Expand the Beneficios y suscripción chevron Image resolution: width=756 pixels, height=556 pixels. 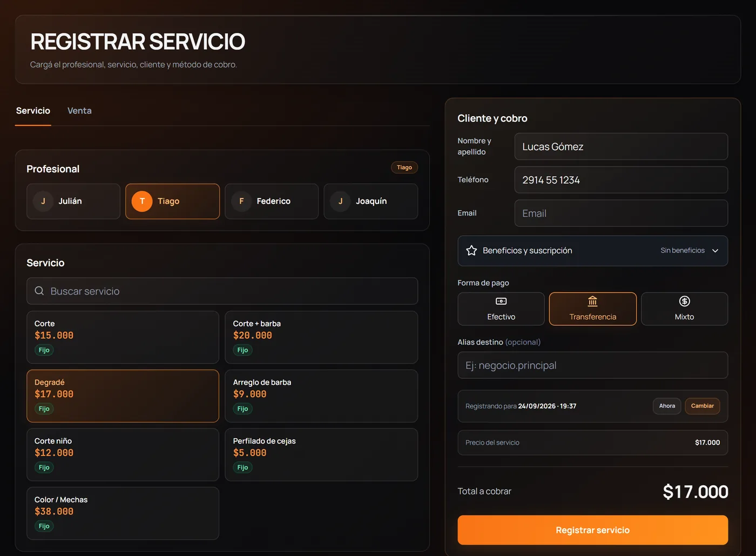[715, 251]
